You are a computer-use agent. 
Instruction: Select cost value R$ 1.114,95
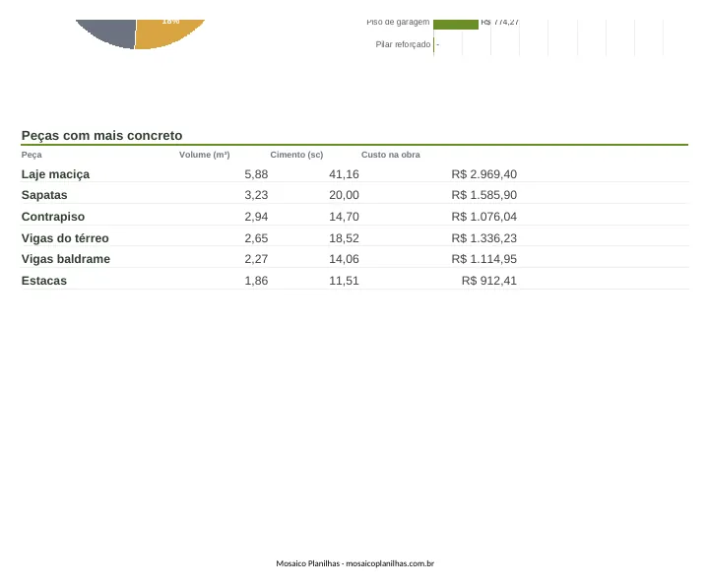tap(484, 259)
